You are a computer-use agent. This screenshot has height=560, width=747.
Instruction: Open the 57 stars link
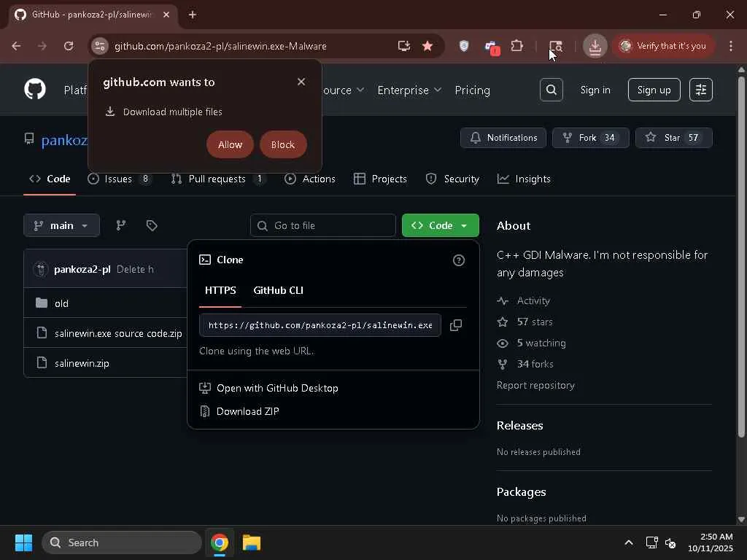[535, 322]
